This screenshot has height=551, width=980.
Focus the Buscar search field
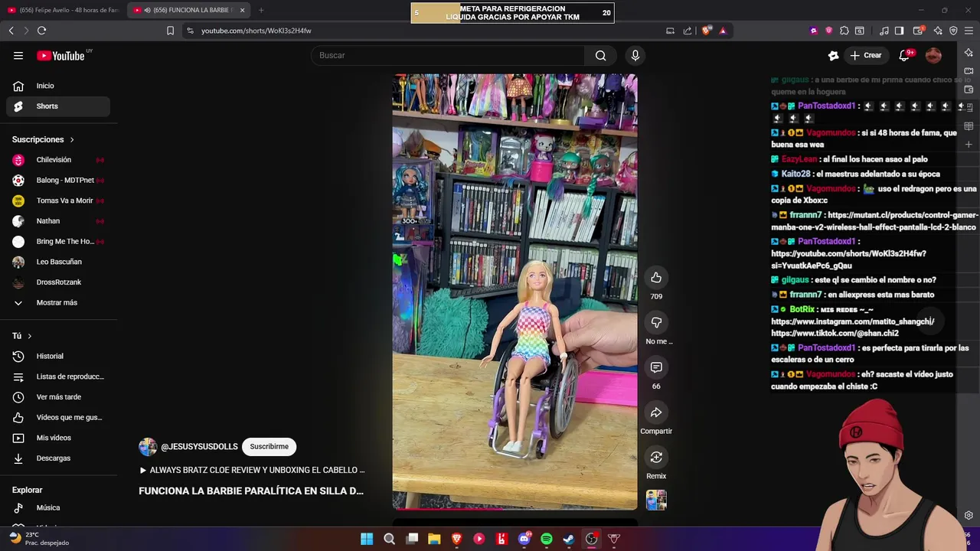(x=448, y=55)
